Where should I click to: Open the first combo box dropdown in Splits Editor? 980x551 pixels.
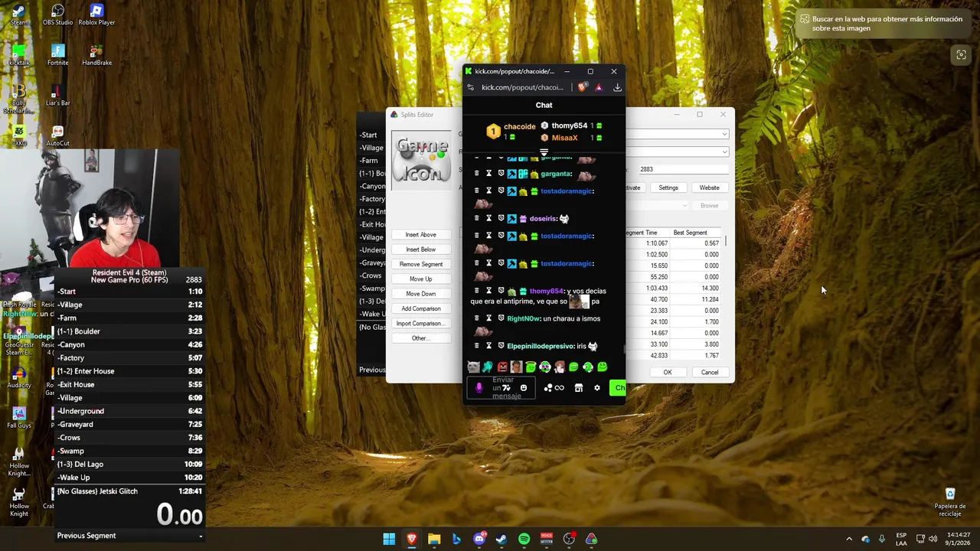click(x=724, y=135)
